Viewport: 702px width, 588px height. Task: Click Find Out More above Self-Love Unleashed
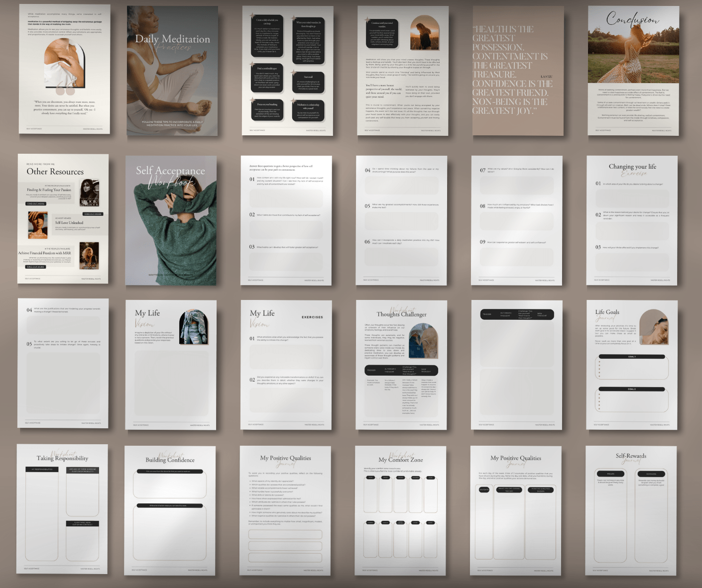[93, 214]
